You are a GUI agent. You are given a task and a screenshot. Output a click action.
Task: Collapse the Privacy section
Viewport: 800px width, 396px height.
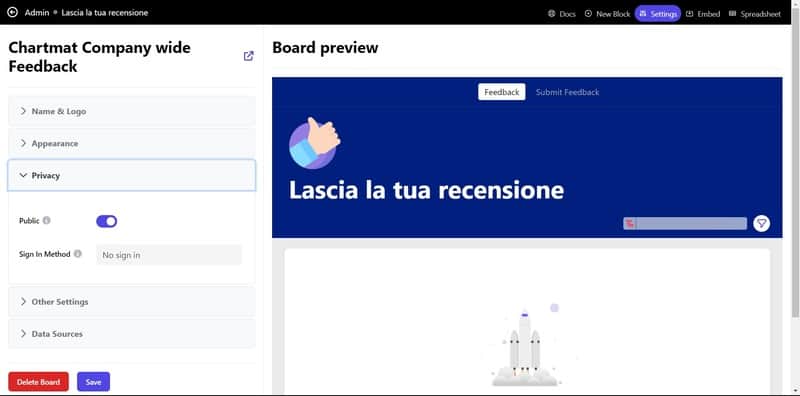(x=132, y=176)
